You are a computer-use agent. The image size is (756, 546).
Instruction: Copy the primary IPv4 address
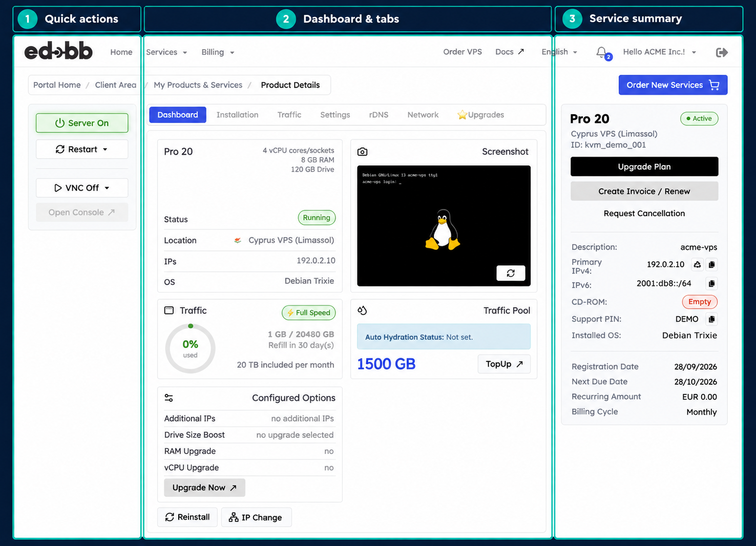click(711, 264)
